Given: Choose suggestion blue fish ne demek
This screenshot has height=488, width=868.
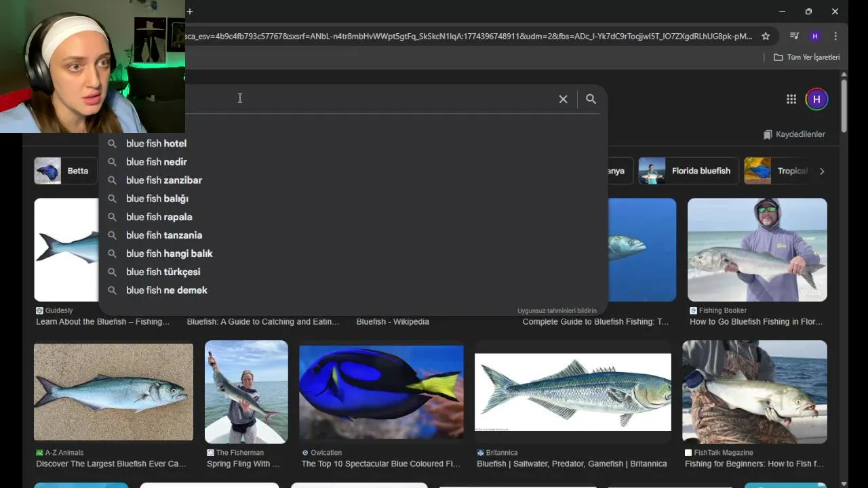Looking at the screenshot, I should point(353,289).
